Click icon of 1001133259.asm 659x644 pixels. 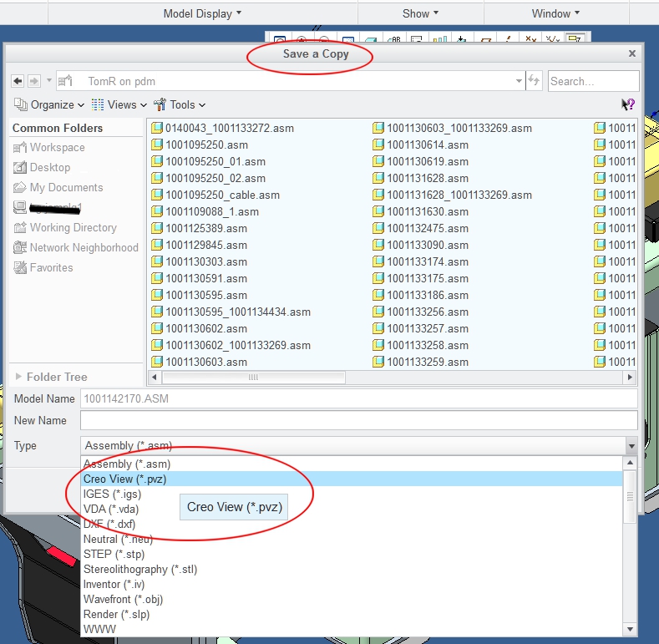coord(378,362)
